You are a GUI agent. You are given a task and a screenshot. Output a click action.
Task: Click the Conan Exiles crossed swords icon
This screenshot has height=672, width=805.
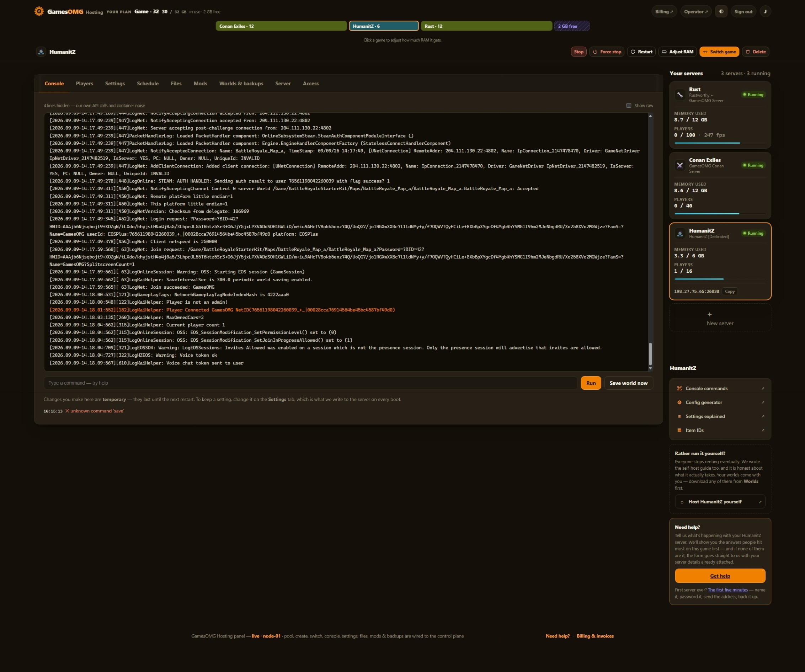[679, 165]
